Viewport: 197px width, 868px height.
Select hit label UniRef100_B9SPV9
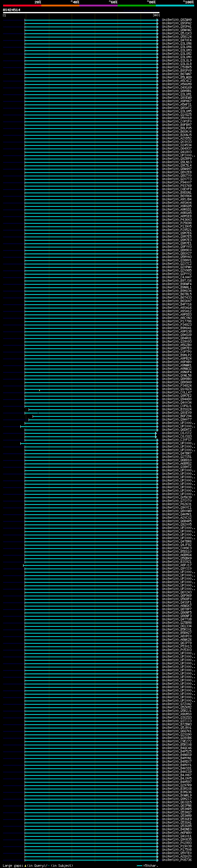[177, 71]
